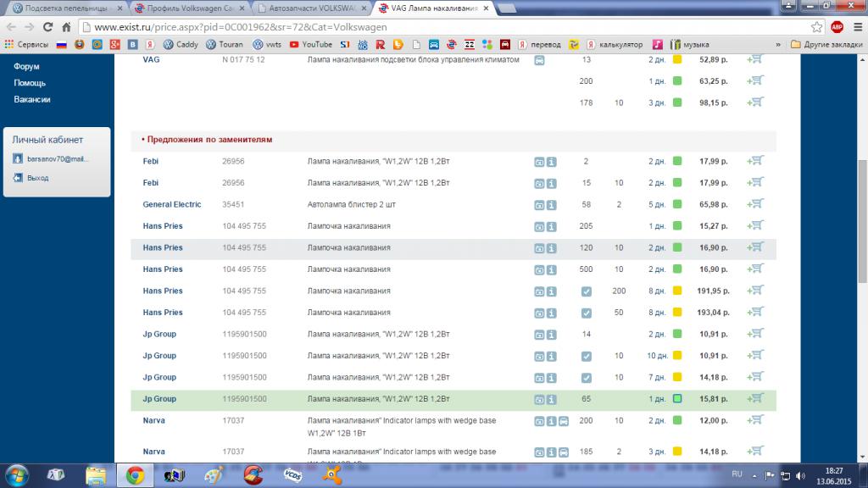
Task: Add 98,15 р. offer to cart
Action: [755, 103]
